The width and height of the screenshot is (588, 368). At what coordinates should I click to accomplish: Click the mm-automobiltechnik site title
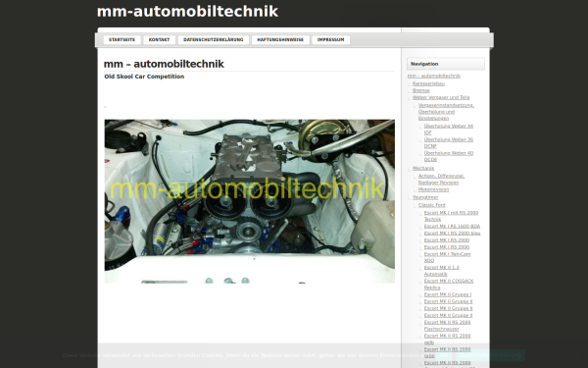pyautogui.click(x=187, y=12)
